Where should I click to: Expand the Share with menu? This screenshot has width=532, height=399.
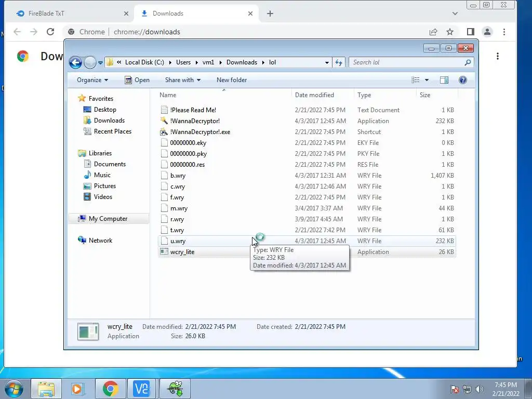pos(182,80)
